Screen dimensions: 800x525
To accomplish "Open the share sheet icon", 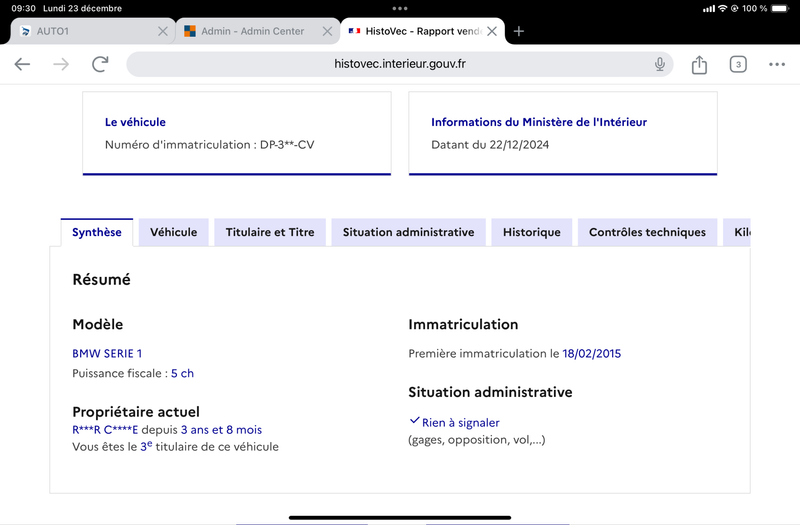I will [x=699, y=64].
